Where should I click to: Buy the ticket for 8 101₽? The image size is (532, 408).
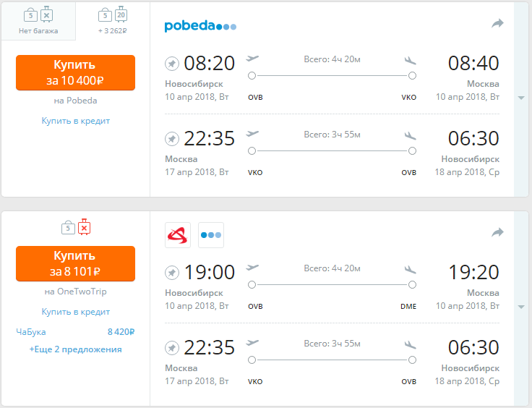click(x=75, y=264)
